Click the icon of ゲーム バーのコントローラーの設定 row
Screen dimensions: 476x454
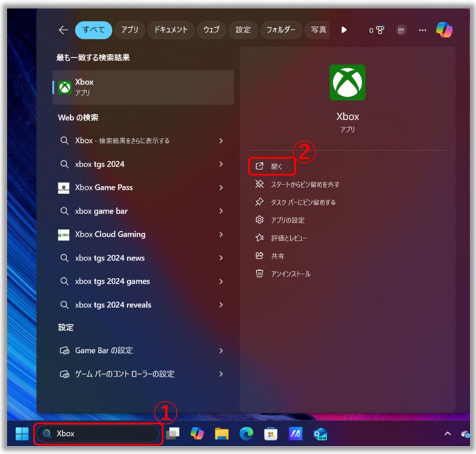pos(64,374)
